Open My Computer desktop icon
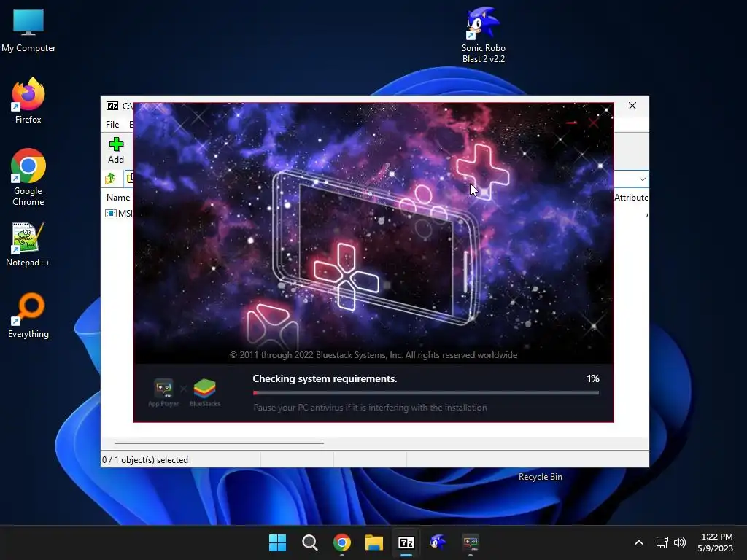 [28, 31]
